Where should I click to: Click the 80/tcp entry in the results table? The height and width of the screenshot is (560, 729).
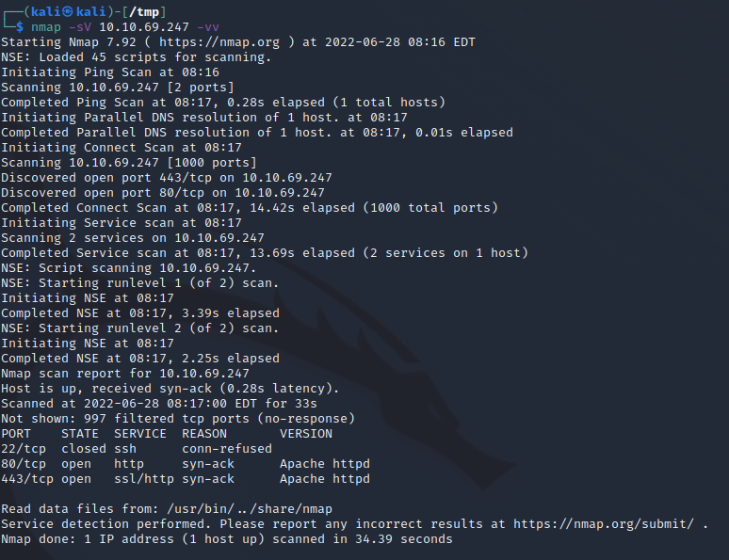24,464
